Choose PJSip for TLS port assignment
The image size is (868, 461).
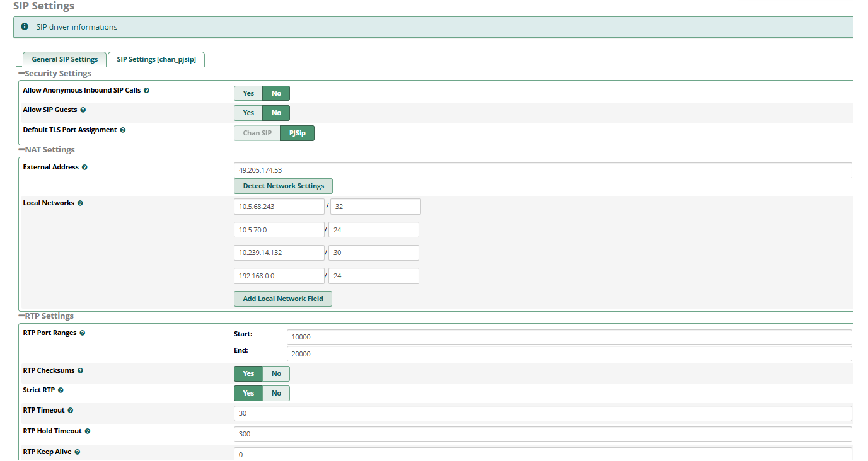coord(297,133)
